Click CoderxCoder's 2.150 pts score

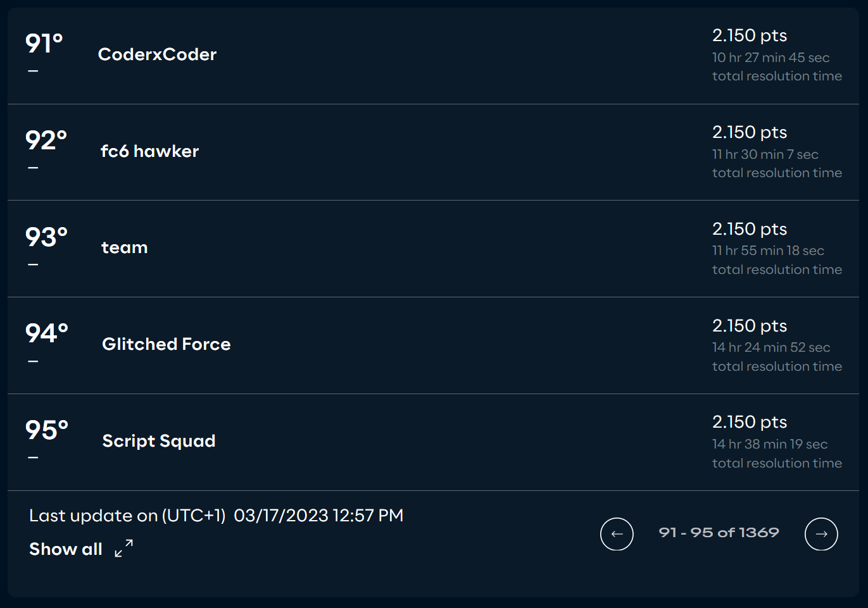coord(750,35)
